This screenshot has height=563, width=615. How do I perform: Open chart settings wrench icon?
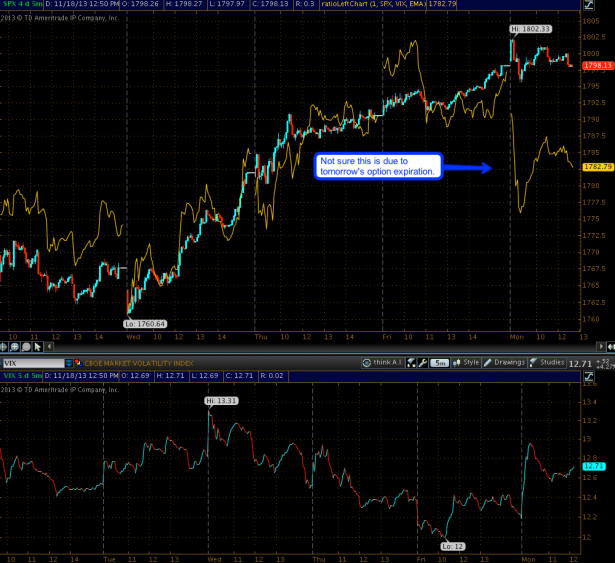coord(423,362)
